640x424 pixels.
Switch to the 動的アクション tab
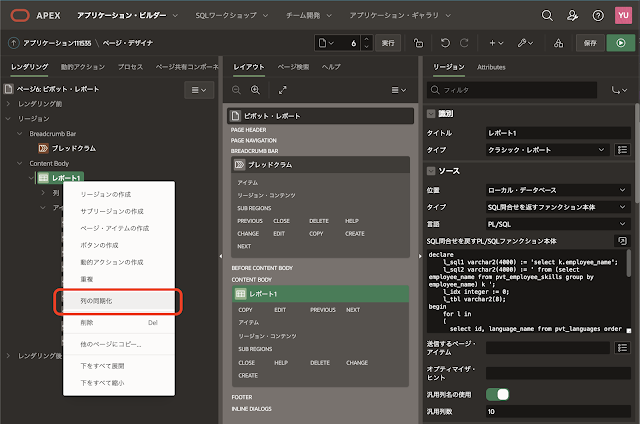(83, 67)
